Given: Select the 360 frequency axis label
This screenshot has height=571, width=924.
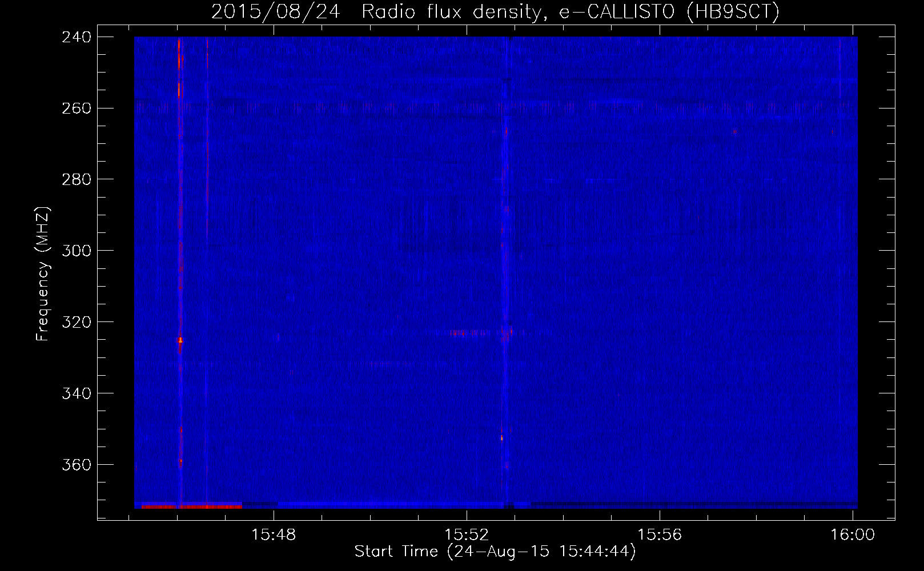Looking at the screenshot, I should coord(77,465).
